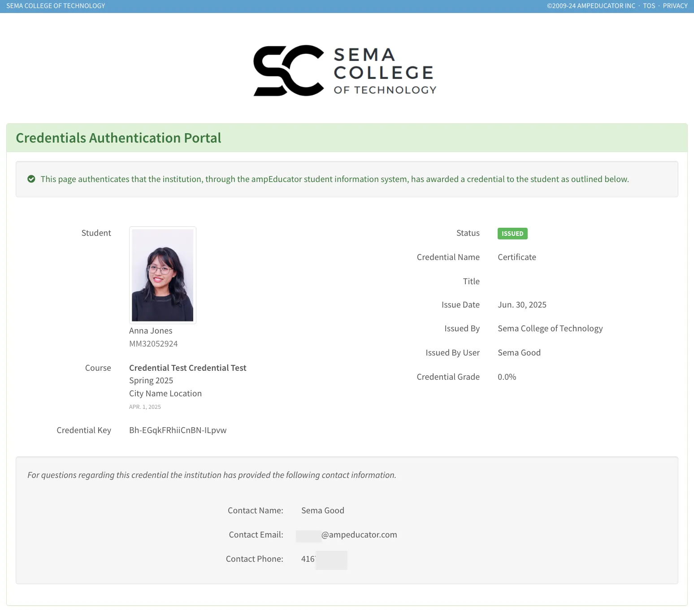Click the Credential Grade label
This screenshot has height=616, width=694.
[448, 377]
